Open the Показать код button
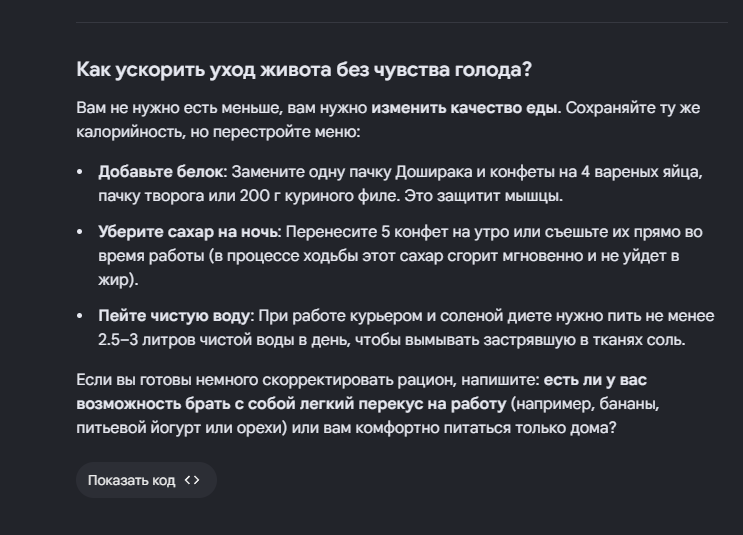The height and width of the screenshot is (535, 743). (x=146, y=480)
